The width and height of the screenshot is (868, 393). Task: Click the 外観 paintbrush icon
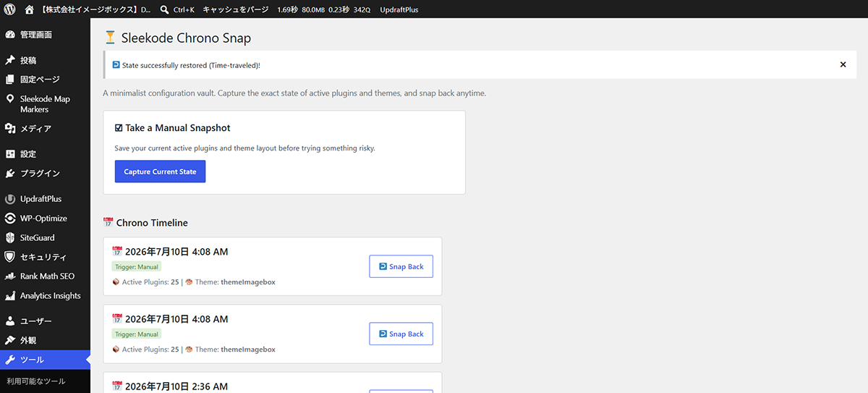point(10,340)
